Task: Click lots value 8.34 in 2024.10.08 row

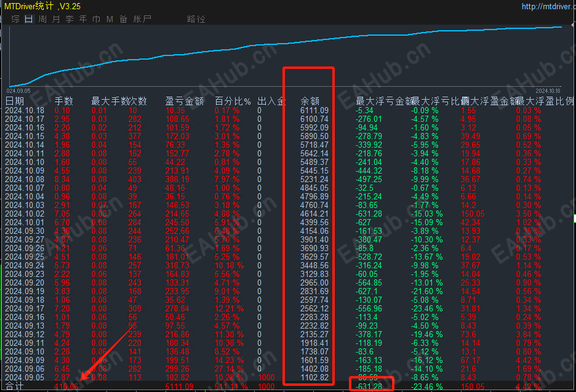Action: [62, 179]
